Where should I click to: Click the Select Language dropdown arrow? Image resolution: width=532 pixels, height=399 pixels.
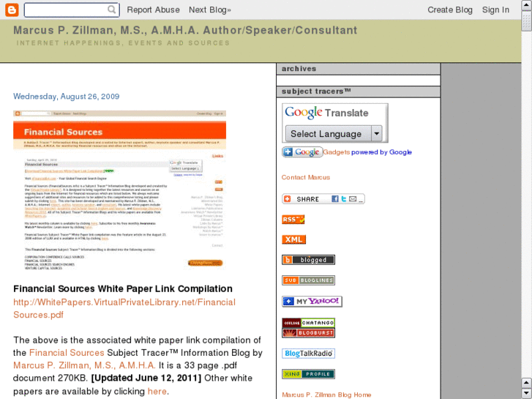pyautogui.click(x=377, y=134)
